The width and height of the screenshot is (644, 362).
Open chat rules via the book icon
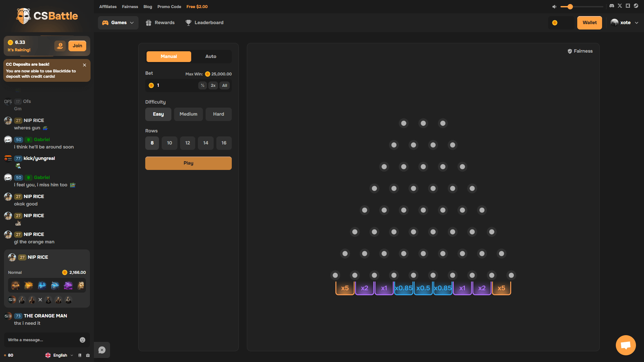pos(80,355)
